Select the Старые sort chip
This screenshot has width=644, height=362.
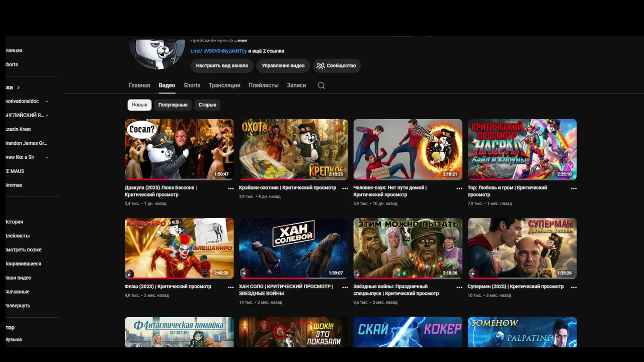(x=207, y=105)
